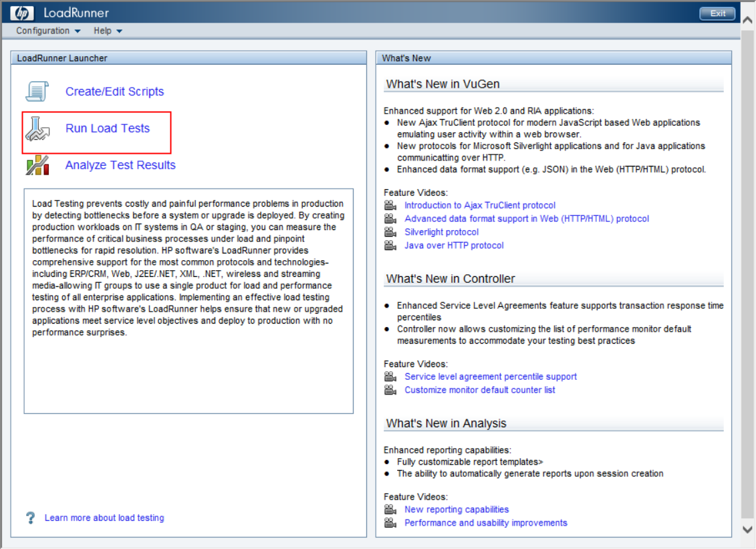Screen dimensions: 756x549
Task: Open Silverlight protocol video link
Action: [441, 232]
